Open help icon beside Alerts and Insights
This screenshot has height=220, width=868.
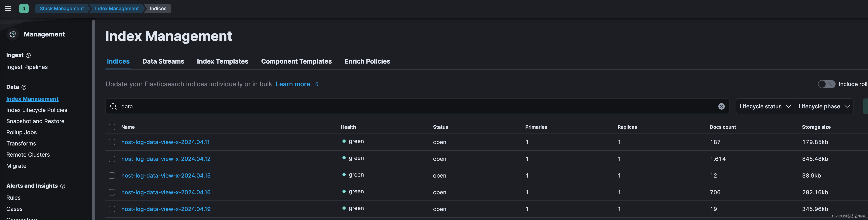[x=63, y=186]
